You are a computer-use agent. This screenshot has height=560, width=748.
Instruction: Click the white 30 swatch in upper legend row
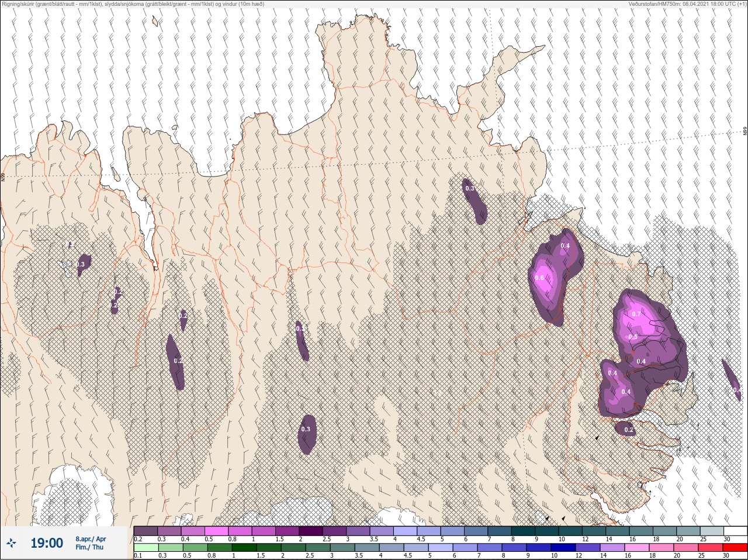735,531
